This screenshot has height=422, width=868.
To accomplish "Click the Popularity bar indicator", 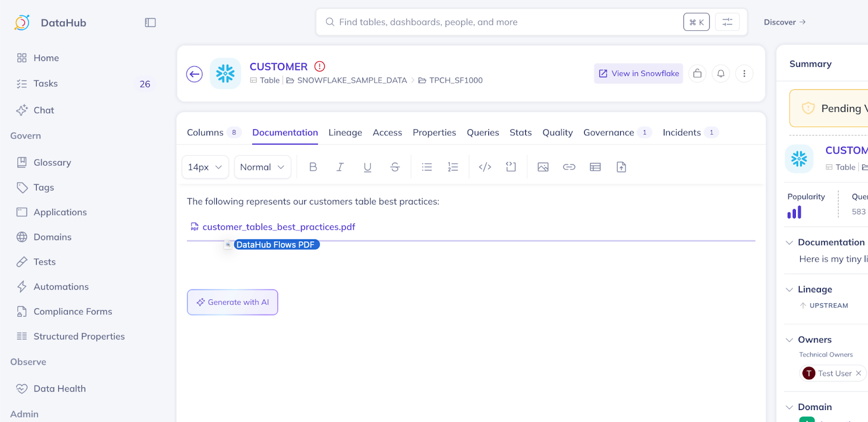I will [794, 212].
